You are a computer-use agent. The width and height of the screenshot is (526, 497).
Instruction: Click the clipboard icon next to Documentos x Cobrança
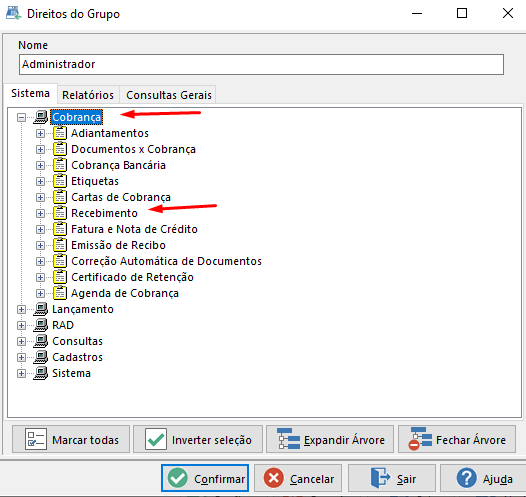(x=60, y=149)
